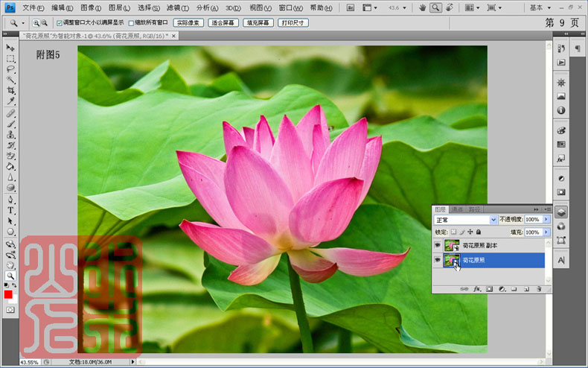Open the 滤镜 menu

point(178,8)
